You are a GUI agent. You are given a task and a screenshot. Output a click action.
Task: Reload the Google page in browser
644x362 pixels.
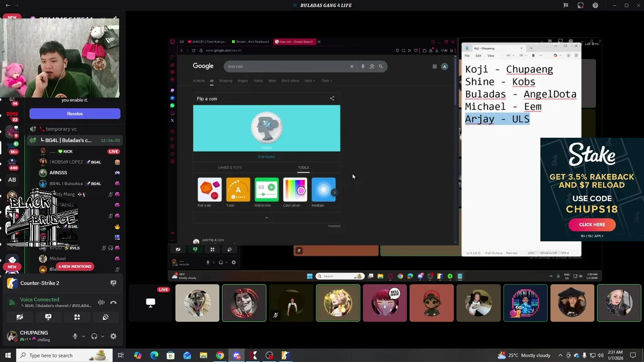click(x=194, y=50)
